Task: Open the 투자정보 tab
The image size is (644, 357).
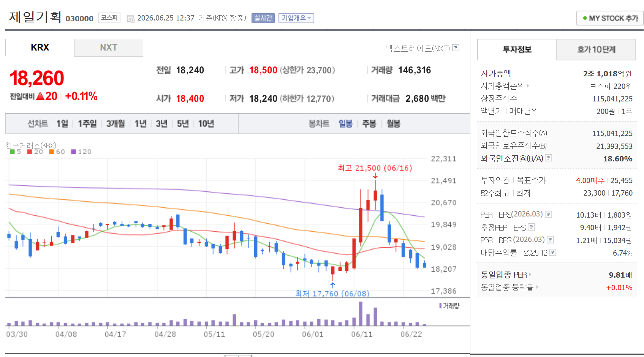Action: click(517, 49)
